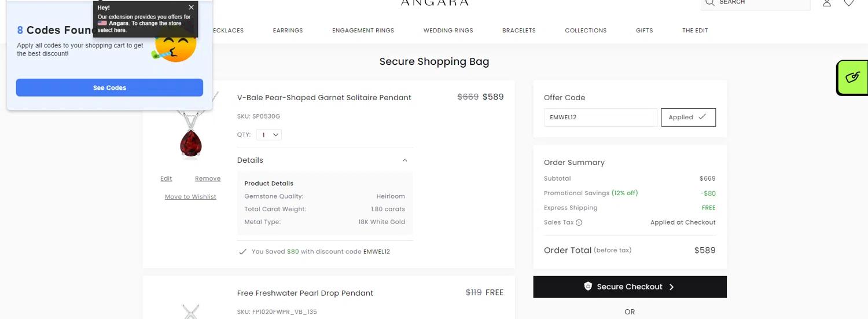Click the Offer Code input field
This screenshot has width=868, height=319.
coord(600,117)
